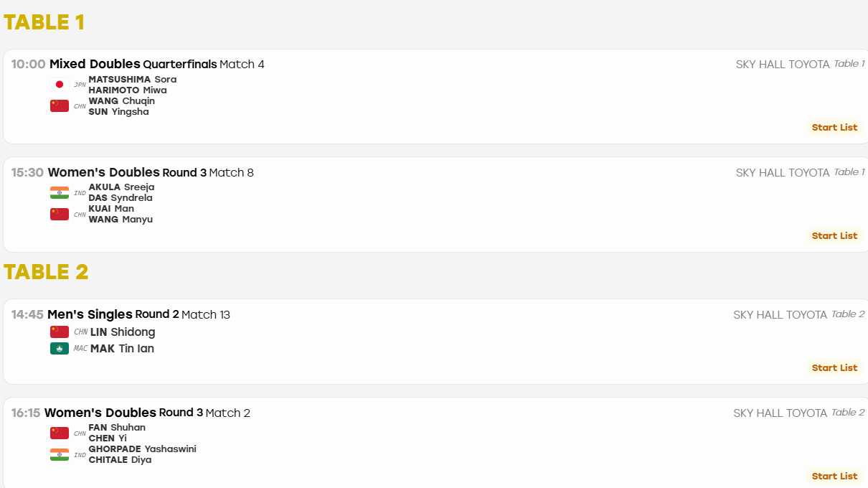
Task: Open Start List for Men's Singles Match 13
Action: pyautogui.click(x=834, y=368)
